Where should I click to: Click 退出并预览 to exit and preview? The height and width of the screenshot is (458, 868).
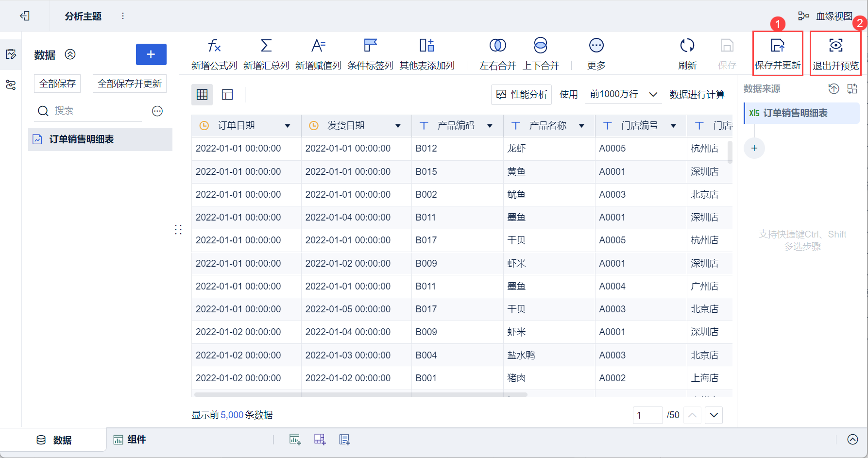(x=835, y=54)
